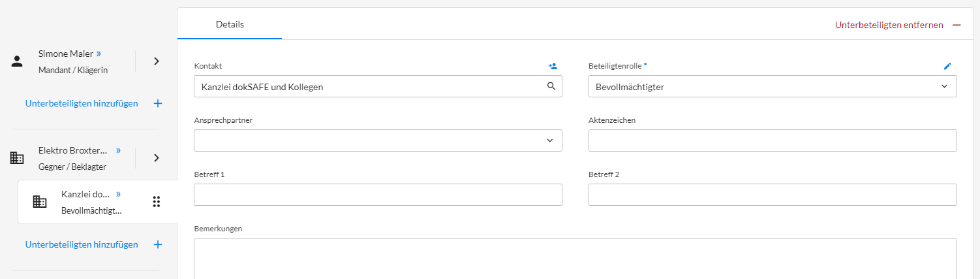Click plus icon under Simone Maier

coord(157,103)
